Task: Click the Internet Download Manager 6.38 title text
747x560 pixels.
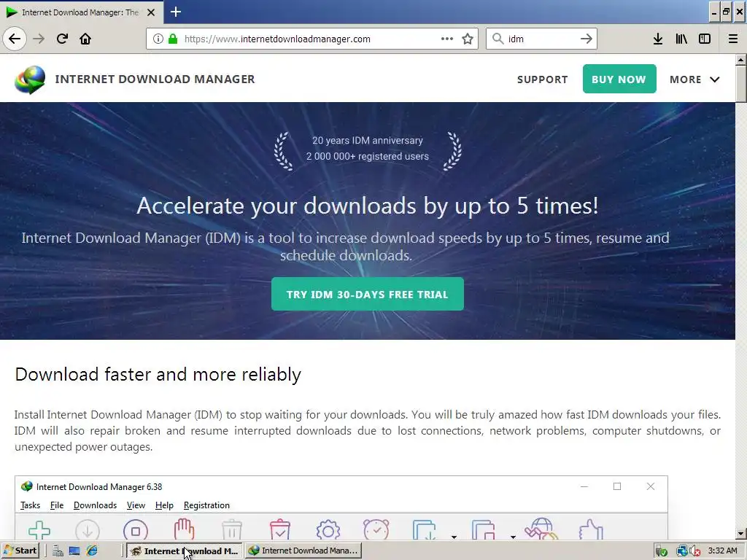Action: tap(99, 486)
